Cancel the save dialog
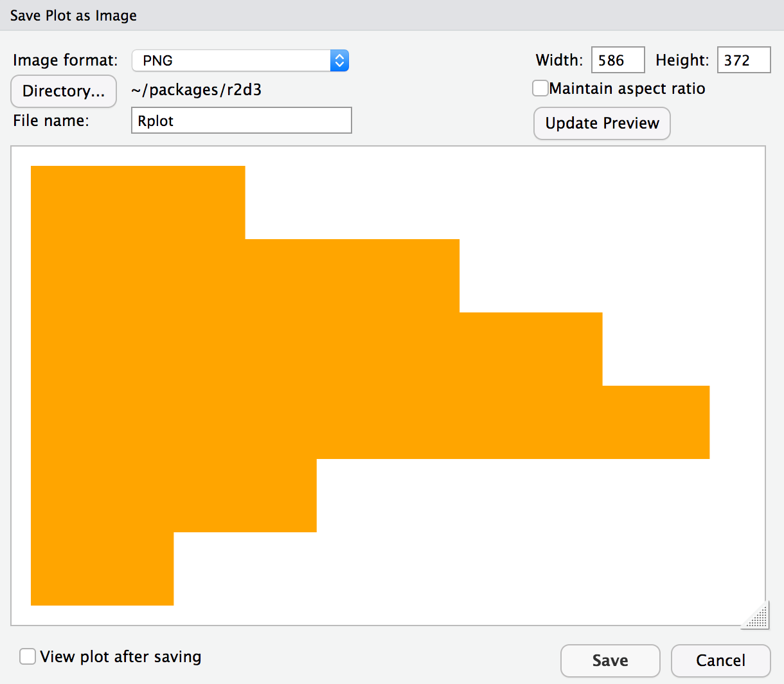Image resolution: width=784 pixels, height=684 pixels. tap(720, 660)
